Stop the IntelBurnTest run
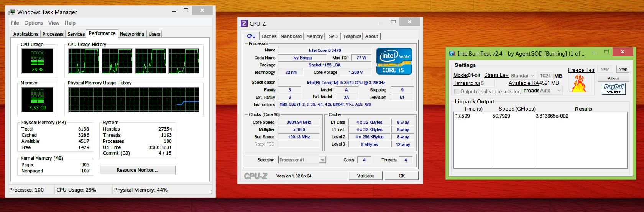The height and width of the screenshot is (212, 644). pyautogui.click(x=623, y=69)
